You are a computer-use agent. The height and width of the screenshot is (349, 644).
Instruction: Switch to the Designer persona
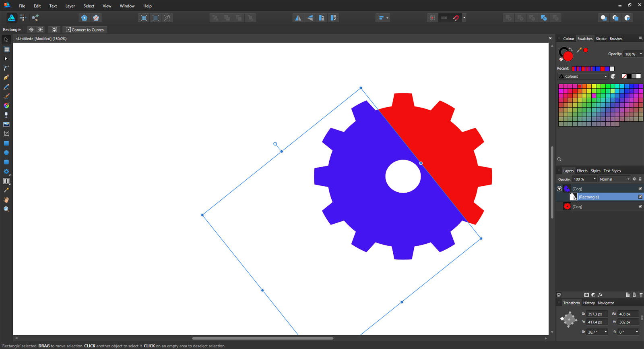pyautogui.click(x=11, y=18)
